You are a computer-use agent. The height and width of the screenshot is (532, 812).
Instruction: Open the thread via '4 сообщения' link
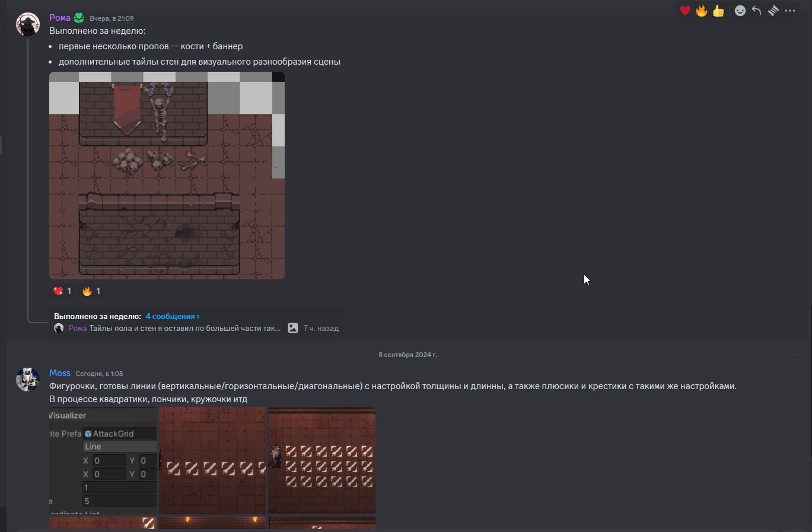(x=173, y=316)
